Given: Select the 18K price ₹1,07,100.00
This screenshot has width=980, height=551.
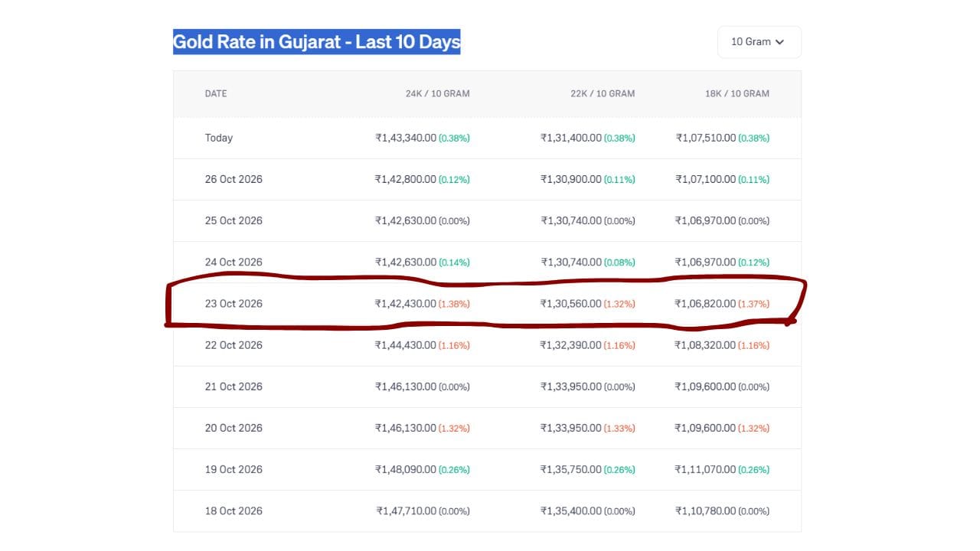Looking at the screenshot, I should pos(706,179).
